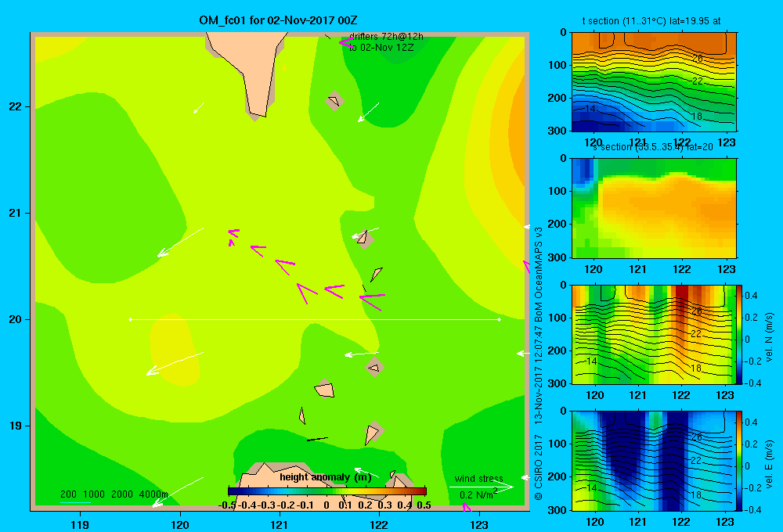
Task: Click the cyan 200 m contour sample line
Action: 75,502
